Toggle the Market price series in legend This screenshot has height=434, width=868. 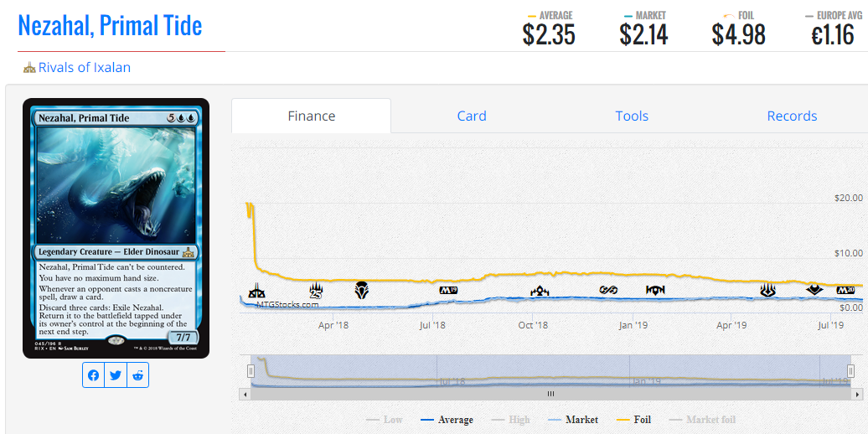572,420
